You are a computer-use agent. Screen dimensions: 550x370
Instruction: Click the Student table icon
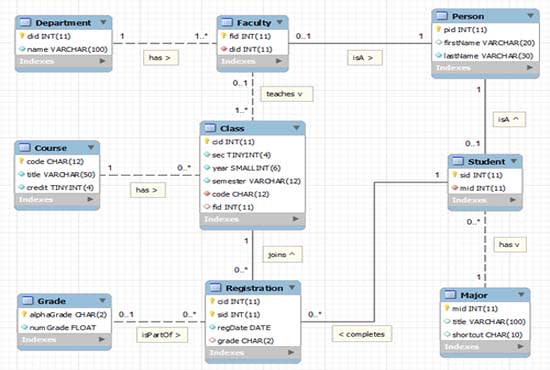[458, 161]
